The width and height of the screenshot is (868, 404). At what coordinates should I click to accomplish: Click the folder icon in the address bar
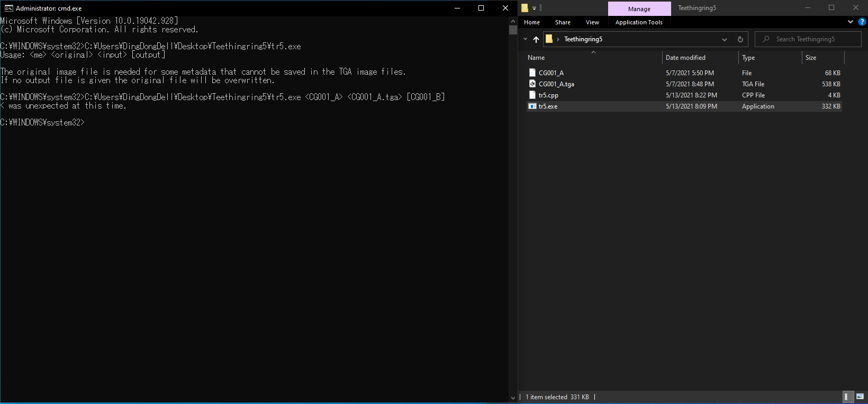coord(549,39)
